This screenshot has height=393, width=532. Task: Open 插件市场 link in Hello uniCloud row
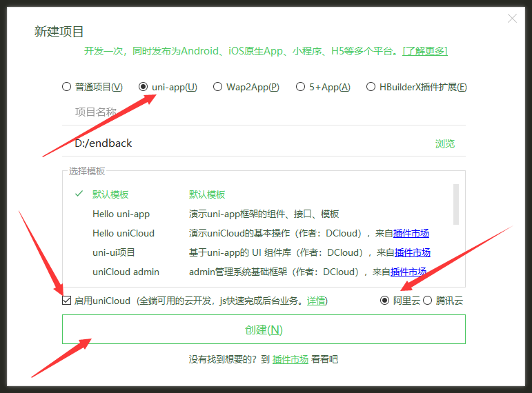[411, 233]
